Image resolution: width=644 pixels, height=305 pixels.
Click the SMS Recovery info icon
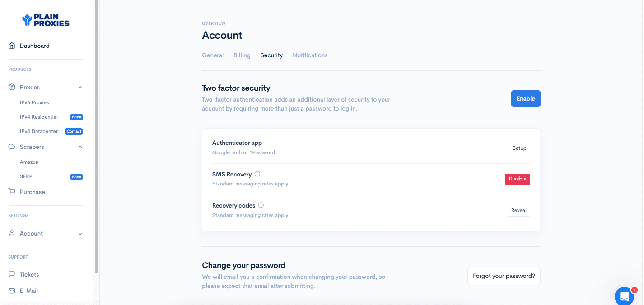(x=257, y=174)
